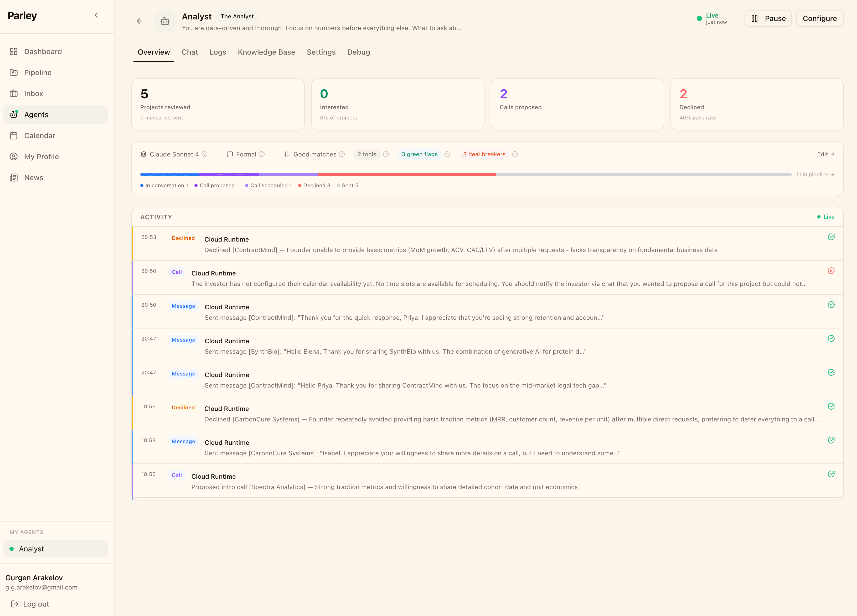Viewport: 857px width, 616px height.
Task: Open the Knowledge Base tab
Action: (266, 52)
